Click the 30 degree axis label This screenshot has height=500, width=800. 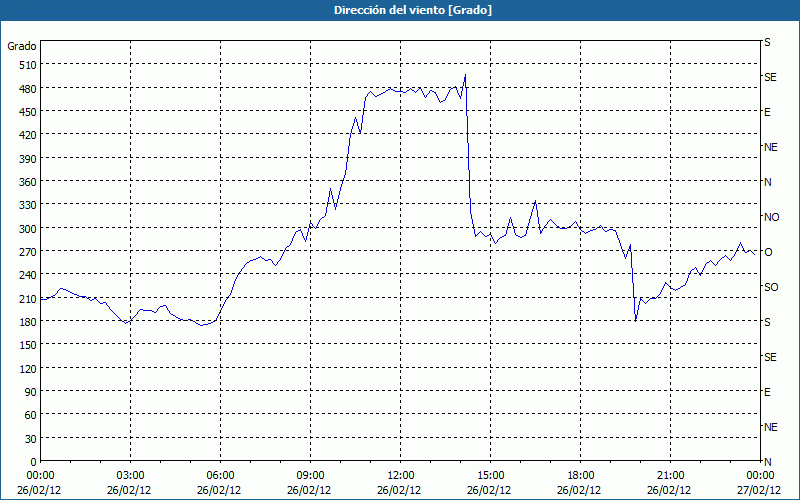[x=31, y=439]
